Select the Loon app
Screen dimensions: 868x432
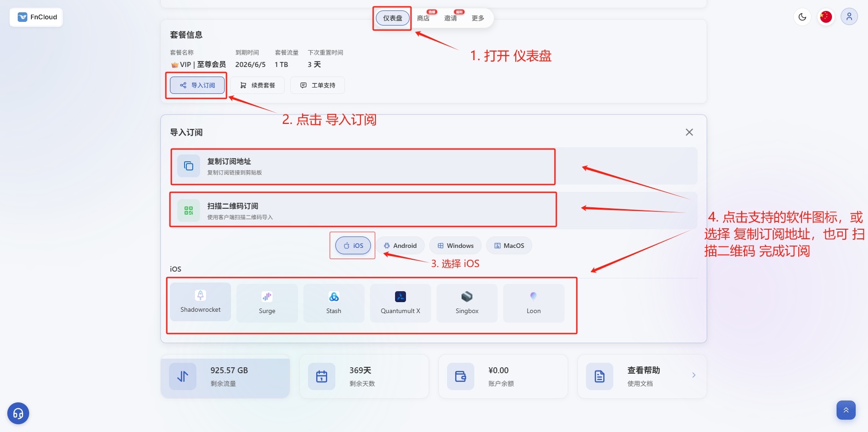click(533, 303)
